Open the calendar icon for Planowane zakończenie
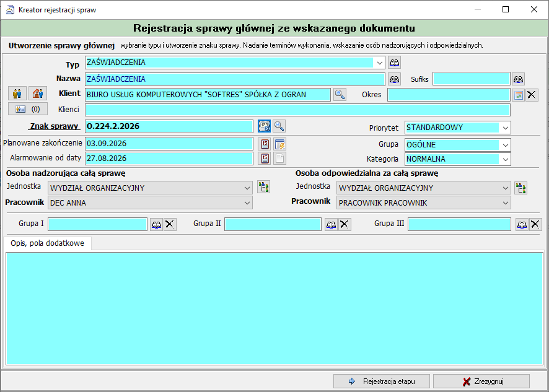Screen dimensions: 549x392 coord(265,144)
